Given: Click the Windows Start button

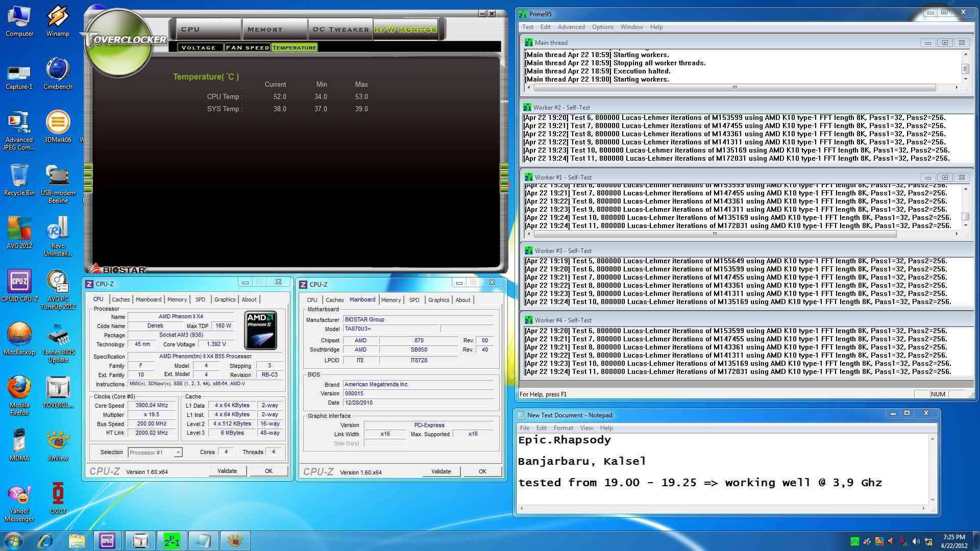Looking at the screenshot, I should pos(14,541).
